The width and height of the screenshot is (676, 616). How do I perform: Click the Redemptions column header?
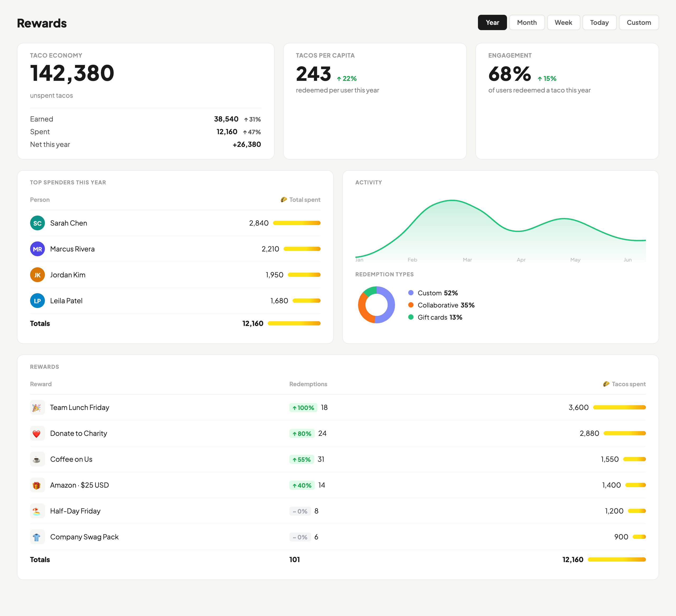(308, 384)
